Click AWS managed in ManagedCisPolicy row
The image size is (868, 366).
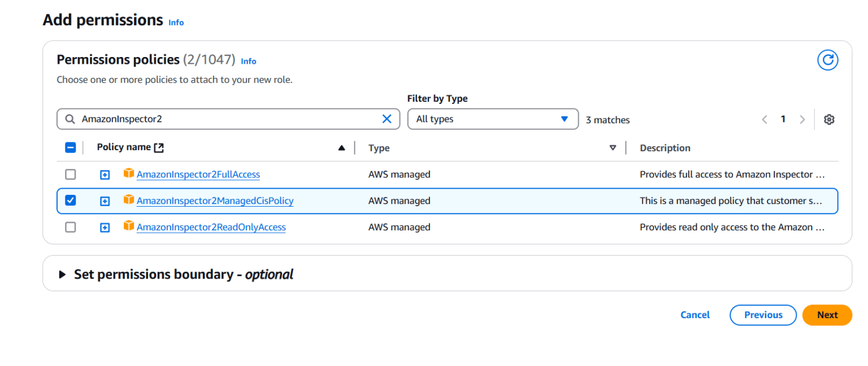click(x=400, y=201)
